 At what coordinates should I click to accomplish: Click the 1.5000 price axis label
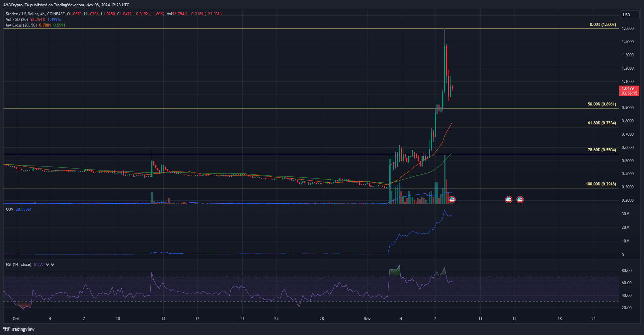coord(628,29)
